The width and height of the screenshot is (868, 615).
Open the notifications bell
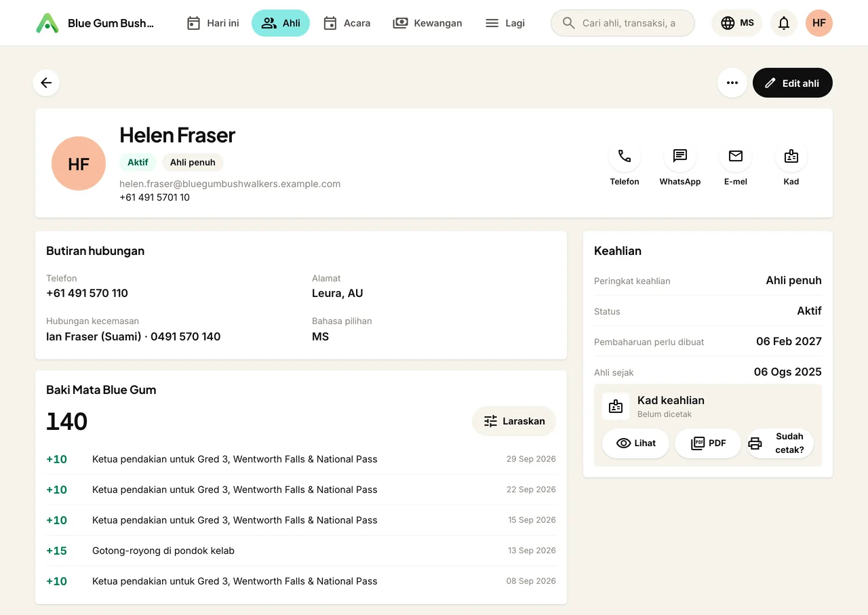click(784, 23)
